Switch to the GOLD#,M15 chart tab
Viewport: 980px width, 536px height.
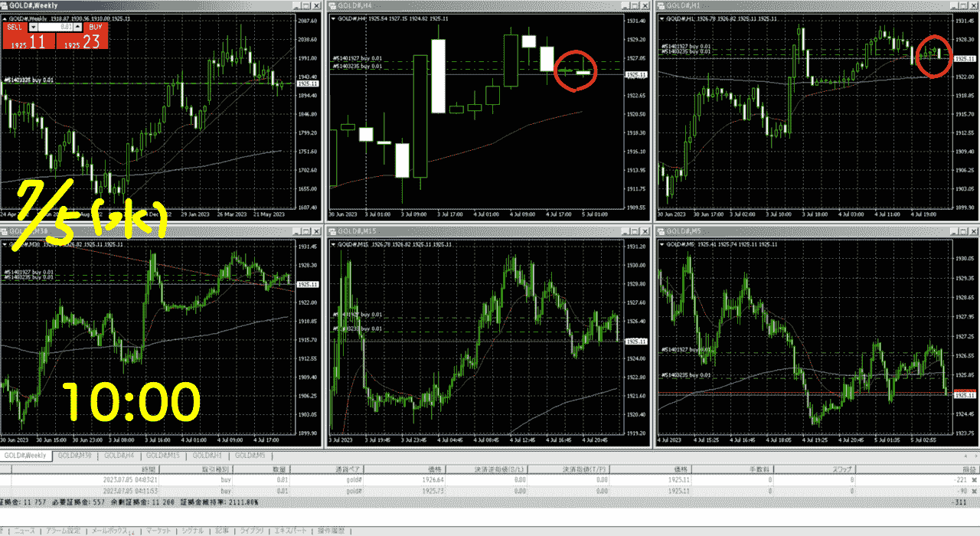(164, 456)
